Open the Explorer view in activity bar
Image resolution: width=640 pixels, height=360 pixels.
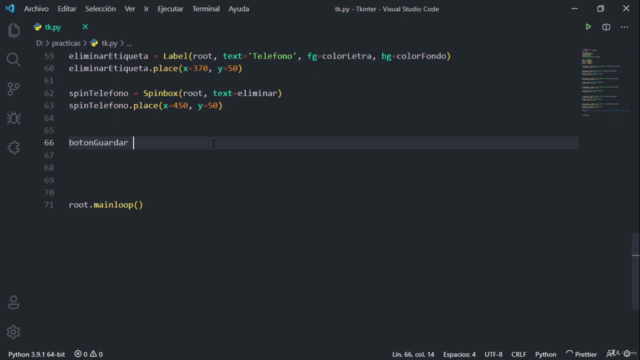pos(13,30)
